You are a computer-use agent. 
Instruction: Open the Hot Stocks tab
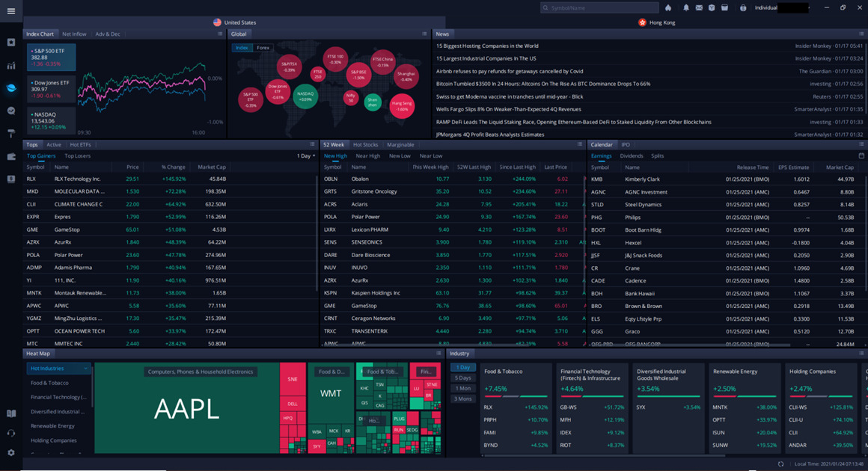(365, 145)
